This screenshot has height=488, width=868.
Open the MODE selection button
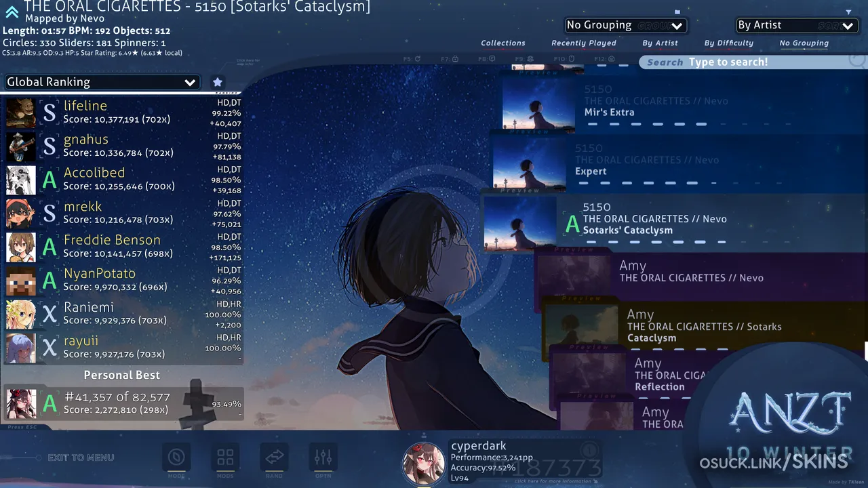point(176,458)
